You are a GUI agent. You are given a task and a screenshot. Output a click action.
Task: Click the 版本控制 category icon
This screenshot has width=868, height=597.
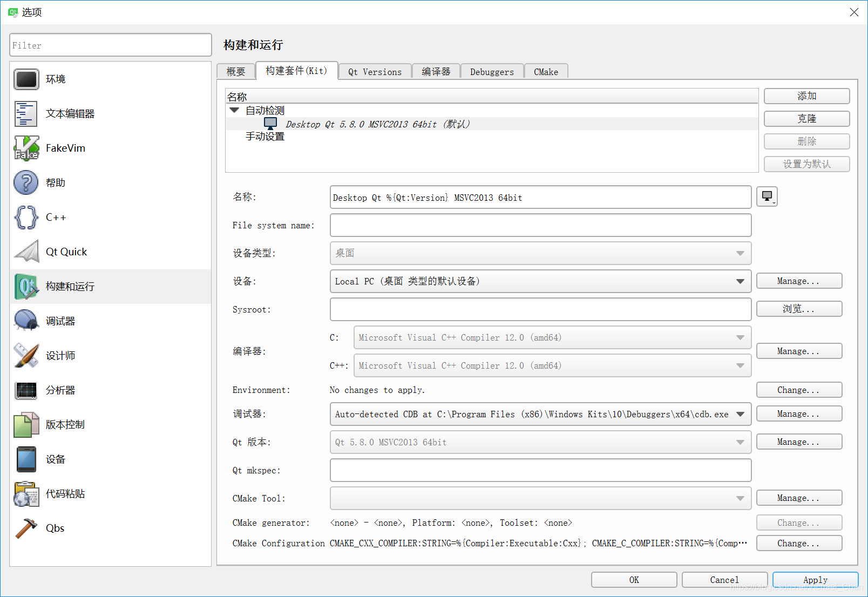(26, 425)
